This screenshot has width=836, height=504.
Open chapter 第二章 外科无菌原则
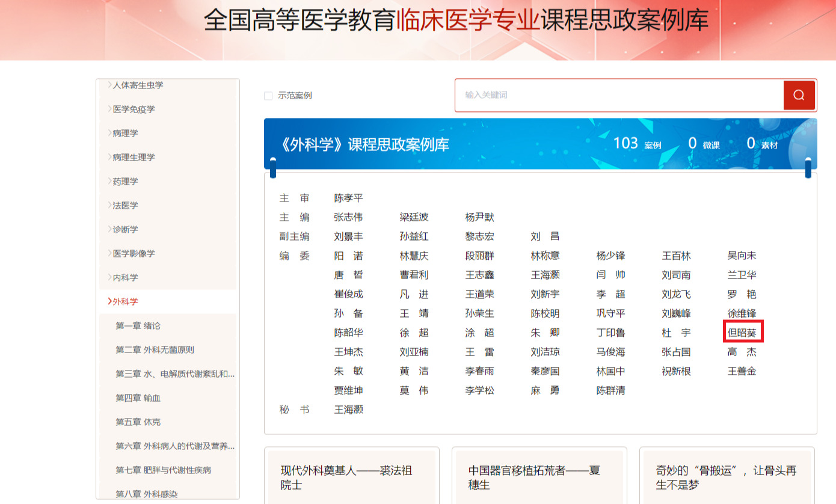(x=155, y=350)
